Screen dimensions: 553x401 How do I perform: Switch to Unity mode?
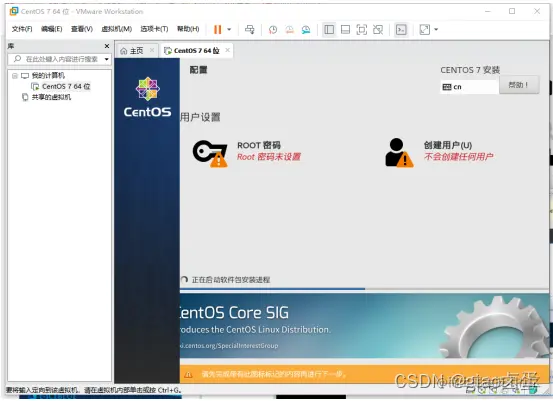378,30
